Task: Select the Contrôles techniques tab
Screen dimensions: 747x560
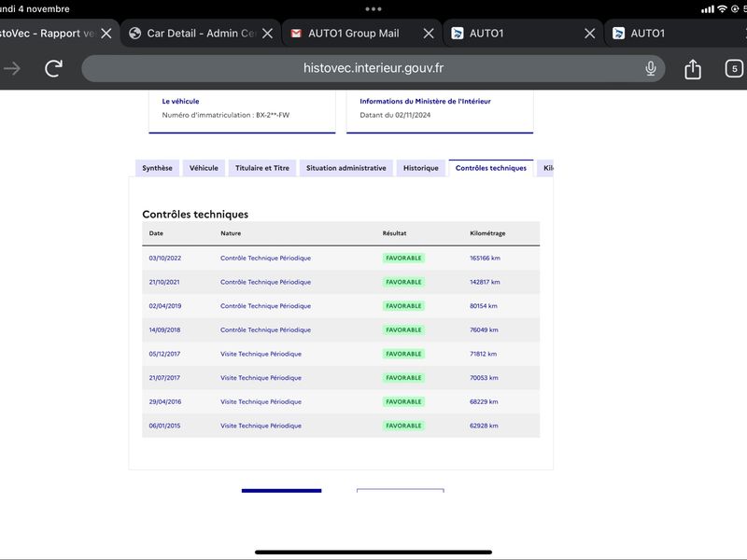Action: (x=491, y=168)
